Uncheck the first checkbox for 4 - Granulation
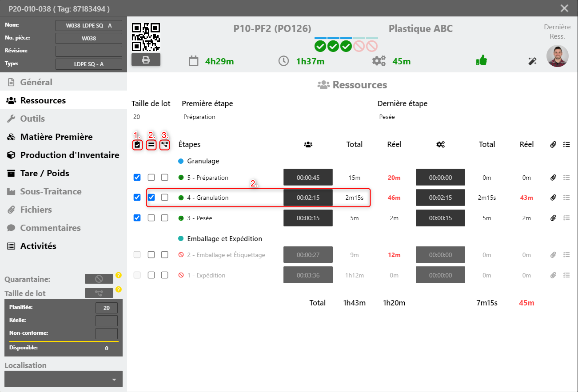Image resolution: width=578 pixels, height=392 pixels. [x=137, y=197]
